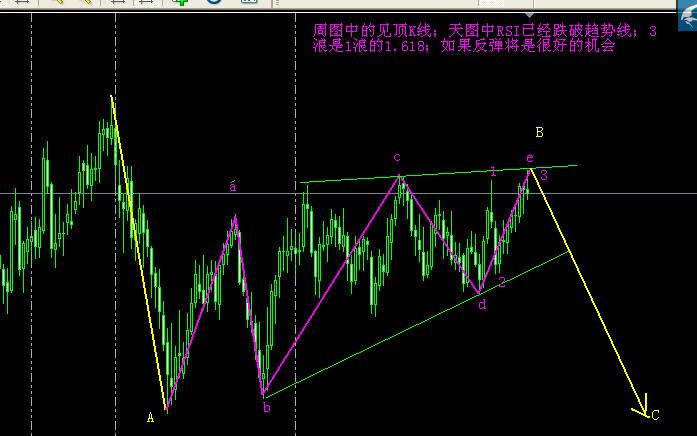Select the magenta sub-wave label d

(482, 304)
